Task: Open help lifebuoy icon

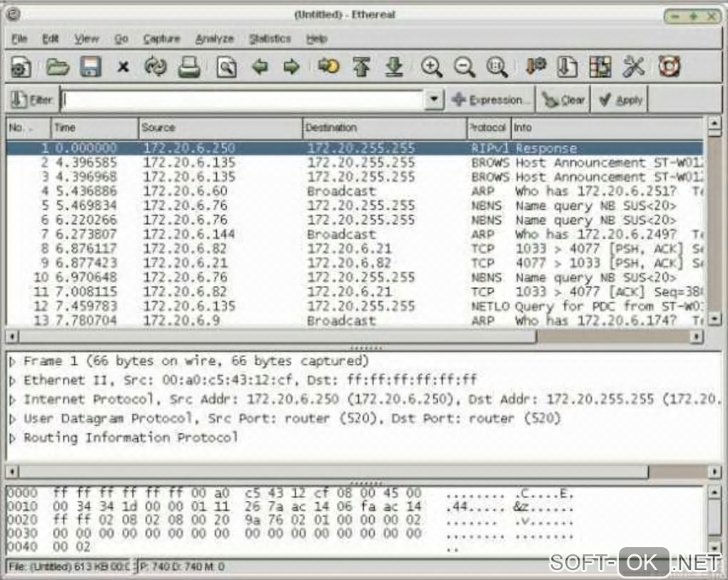Action: tap(669, 67)
